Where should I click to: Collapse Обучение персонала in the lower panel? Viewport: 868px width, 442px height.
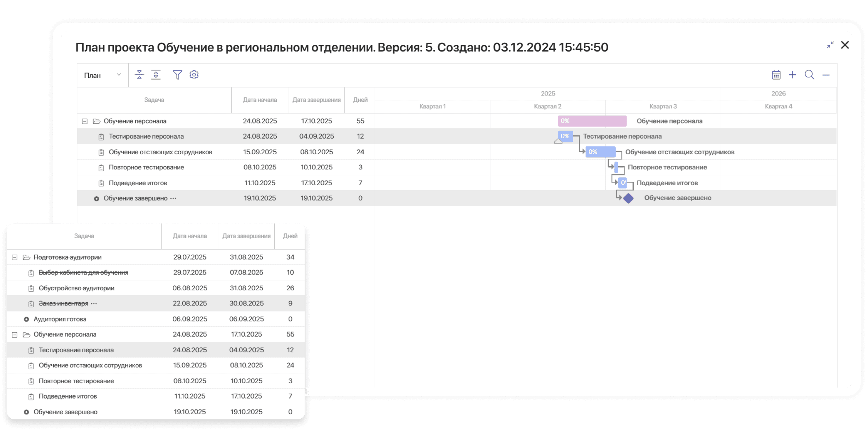pos(15,335)
